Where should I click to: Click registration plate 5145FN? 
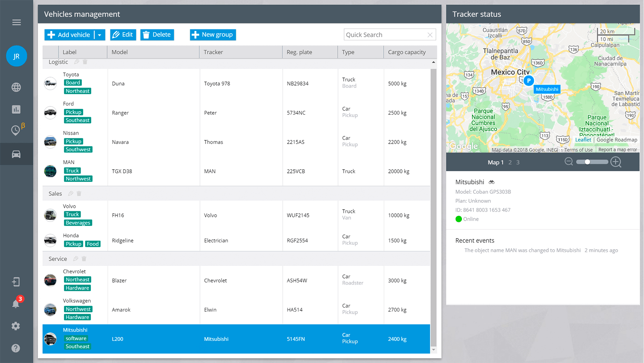(x=296, y=339)
